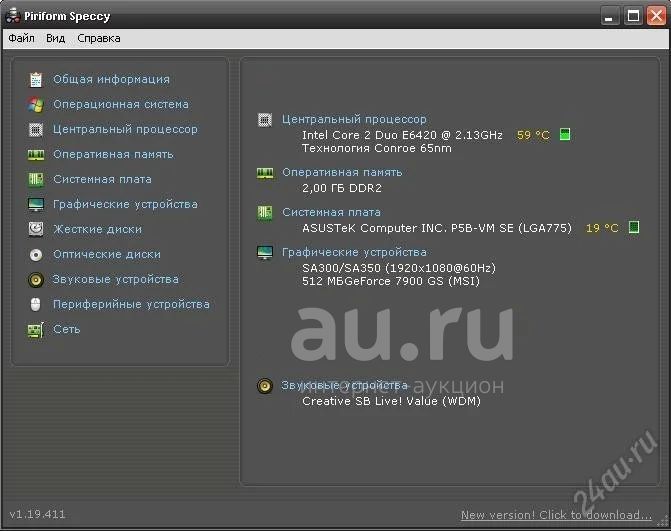Open Системная плата in the sidebar
Image resolution: width=671 pixels, height=531 pixels.
102,179
